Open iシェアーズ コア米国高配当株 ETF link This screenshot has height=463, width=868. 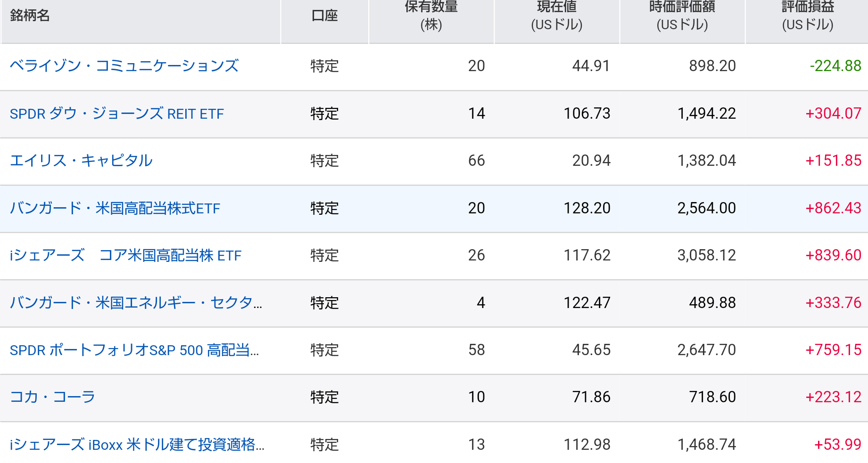tap(125, 255)
